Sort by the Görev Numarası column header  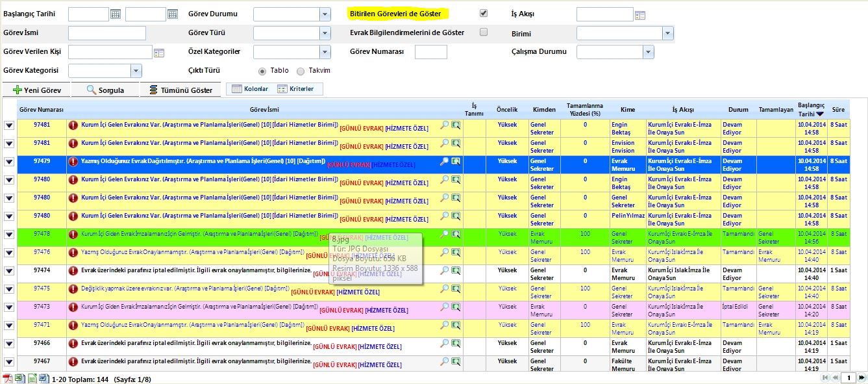[x=42, y=110]
